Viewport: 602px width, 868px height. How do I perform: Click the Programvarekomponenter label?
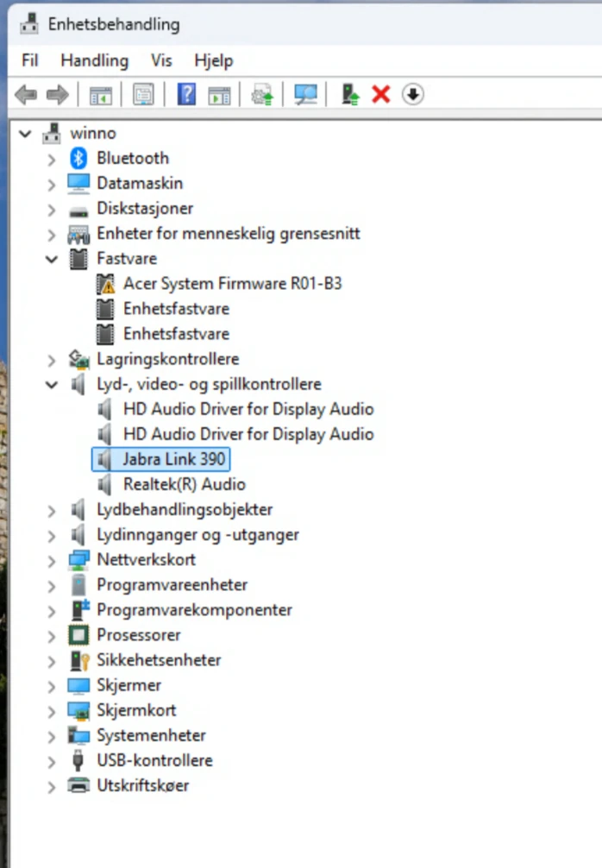coord(194,610)
